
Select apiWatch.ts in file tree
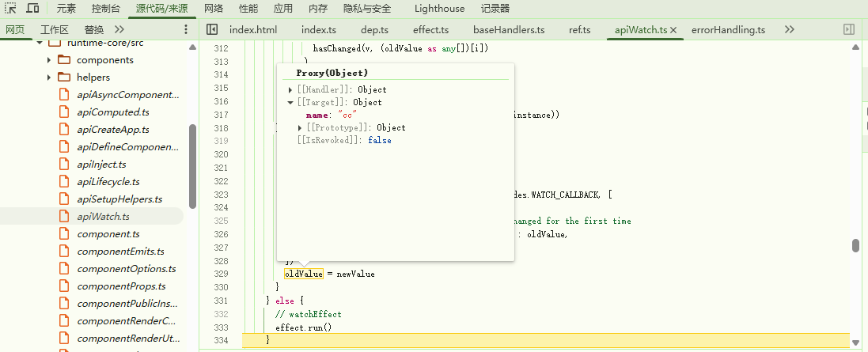click(x=103, y=217)
